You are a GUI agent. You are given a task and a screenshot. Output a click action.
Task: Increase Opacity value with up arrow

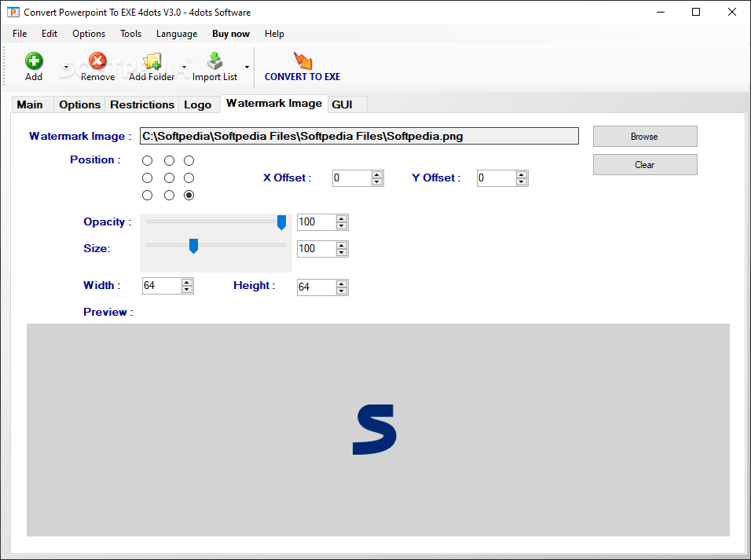click(342, 219)
